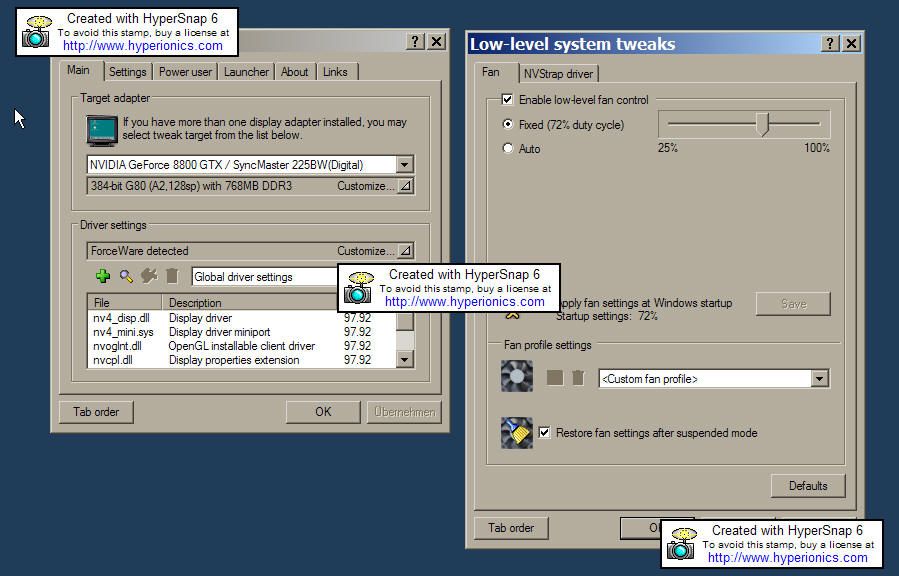Click the trash icon beside Global driver settings
The width and height of the screenshot is (899, 576).
(172, 276)
